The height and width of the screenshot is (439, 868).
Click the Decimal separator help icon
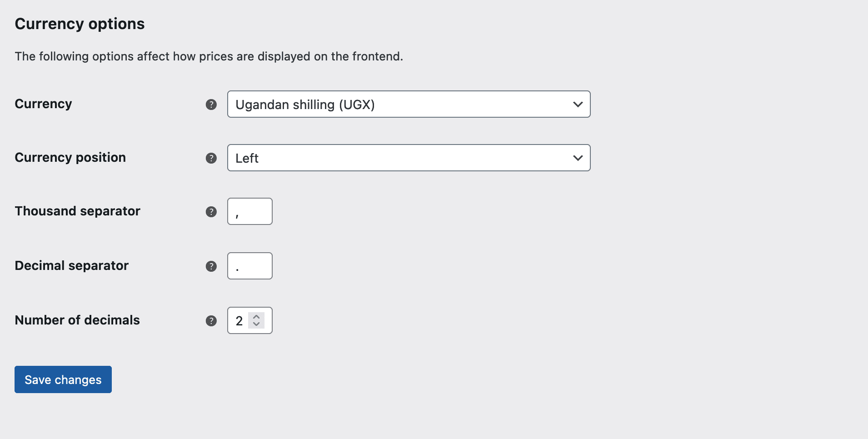pos(211,266)
